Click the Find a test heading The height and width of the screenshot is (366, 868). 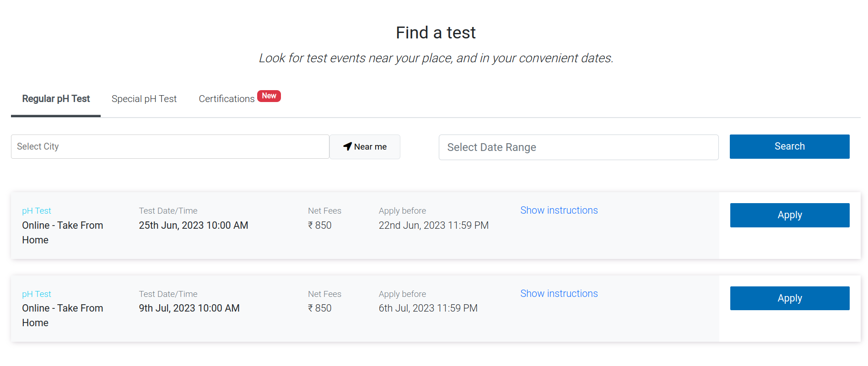436,33
